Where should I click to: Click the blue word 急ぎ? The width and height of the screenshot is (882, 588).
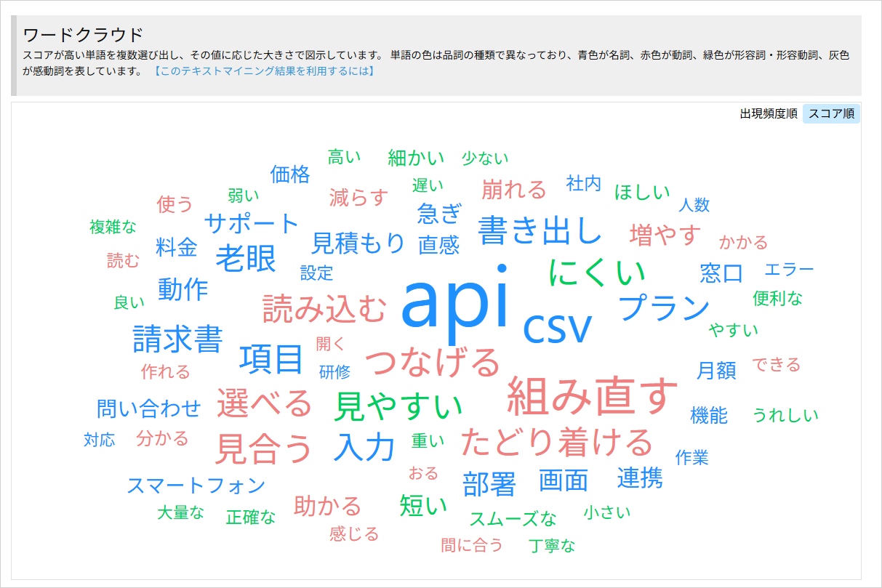click(439, 213)
